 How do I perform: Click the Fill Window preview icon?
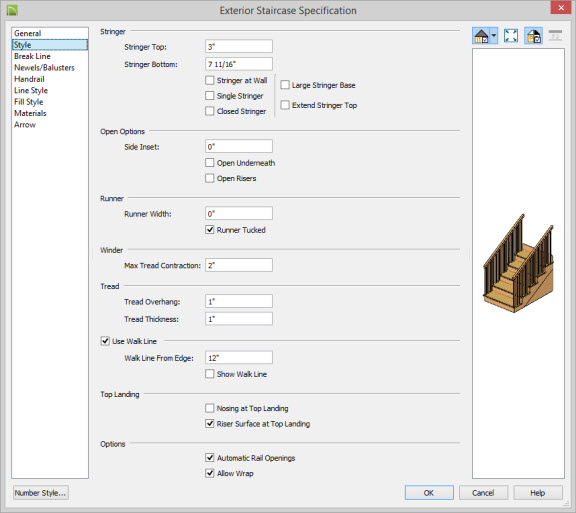511,36
